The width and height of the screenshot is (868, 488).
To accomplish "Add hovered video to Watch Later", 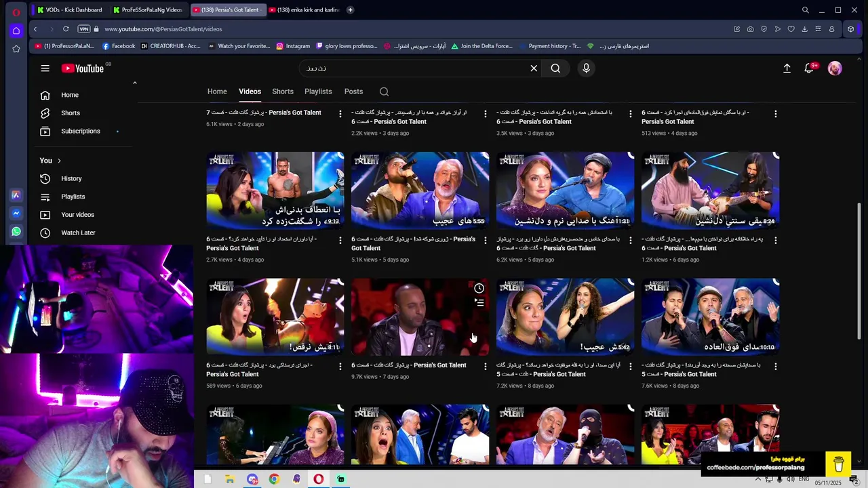I will point(479,288).
